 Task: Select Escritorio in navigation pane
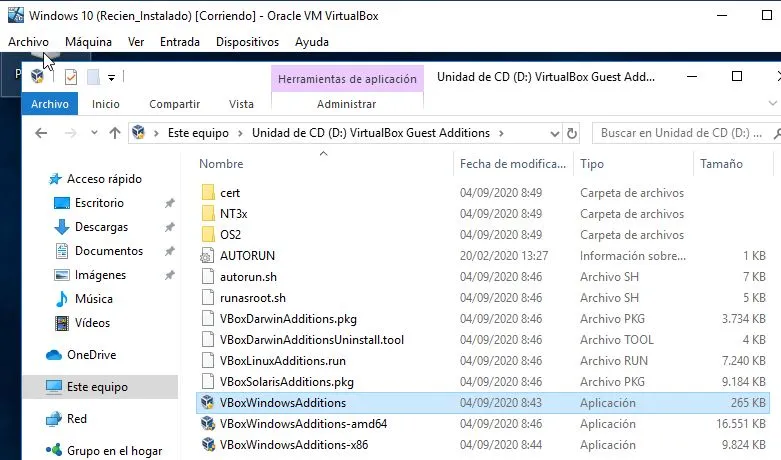99,203
